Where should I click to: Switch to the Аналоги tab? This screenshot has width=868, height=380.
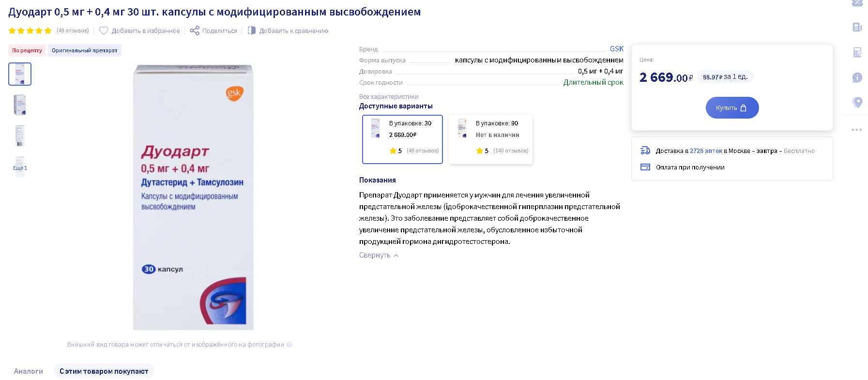(29, 371)
